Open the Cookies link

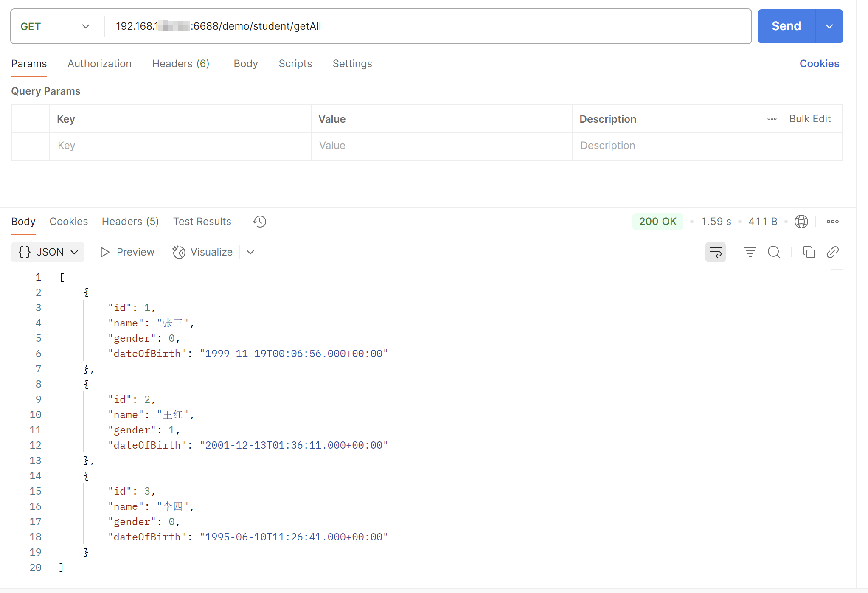point(819,64)
